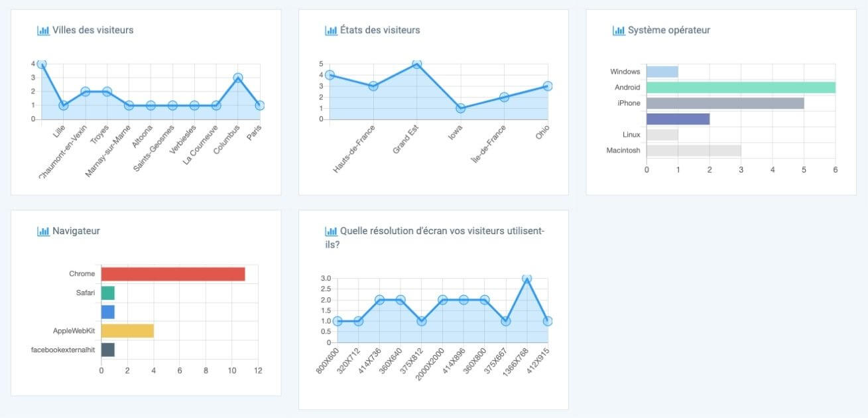This screenshot has width=868, height=418.
Task: Click the Iowa data point in the states chart
Action: (x=461, y=108)
